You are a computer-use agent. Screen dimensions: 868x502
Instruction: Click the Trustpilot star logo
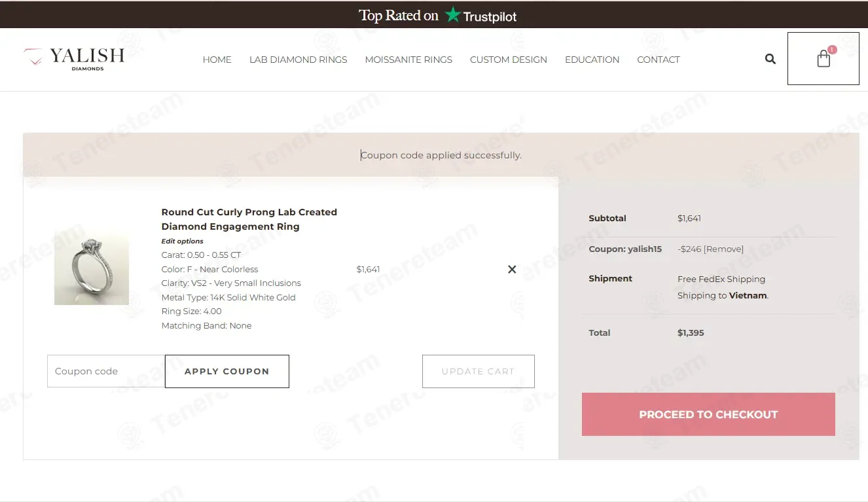[453, 15]
